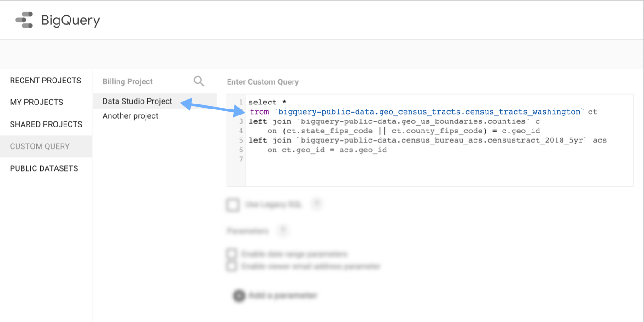This screenshot has height=322, width=644.
Task: Click the BigQuery logo icon
Action: click(23, 20)
